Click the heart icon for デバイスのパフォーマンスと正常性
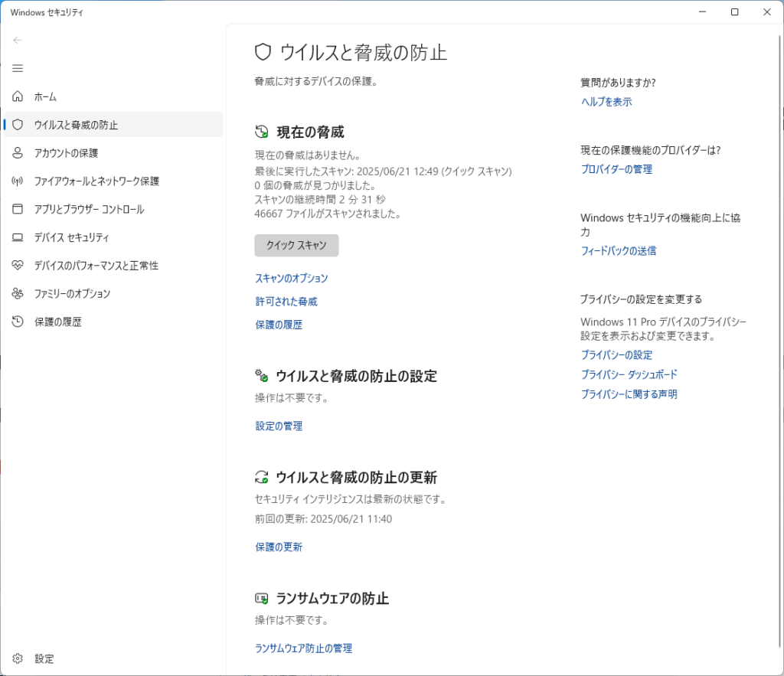The height and width of the screenshot is (676, 784). 18,266
